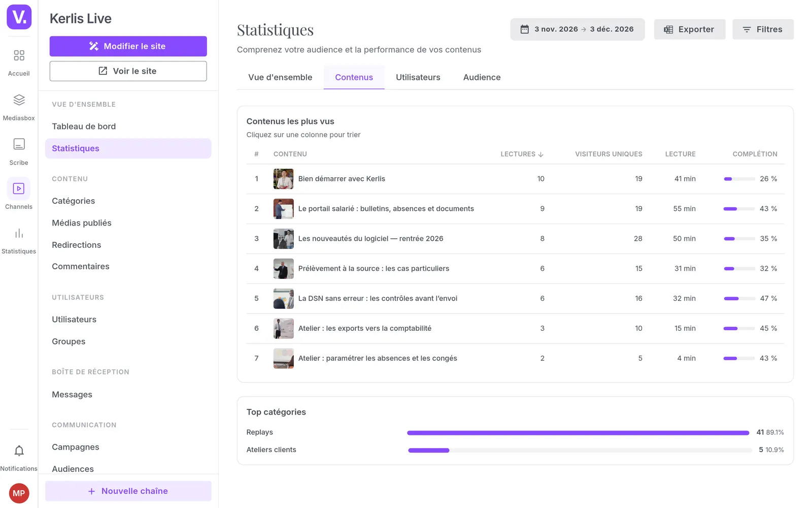Open the Scribe tool
The image size is (812, 508).
[x=19, y=152]
